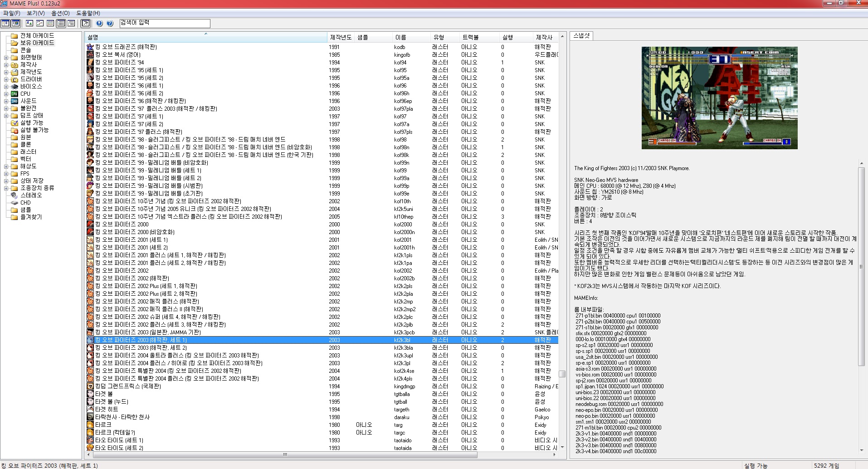Image resolution: width=868 pixels, height=469 pixels.
Task: Click the 바이오스 chip icon
Action: pyautogui.click(x=15, y=87)
